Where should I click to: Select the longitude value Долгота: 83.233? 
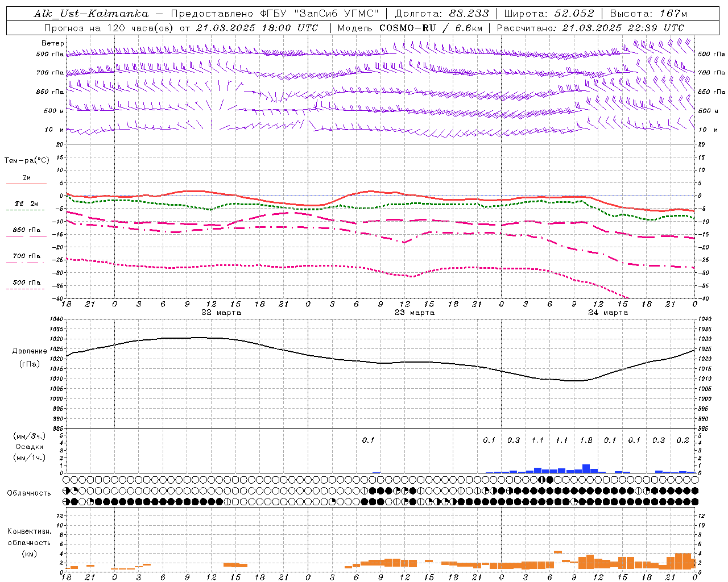[x=442, y=14]
